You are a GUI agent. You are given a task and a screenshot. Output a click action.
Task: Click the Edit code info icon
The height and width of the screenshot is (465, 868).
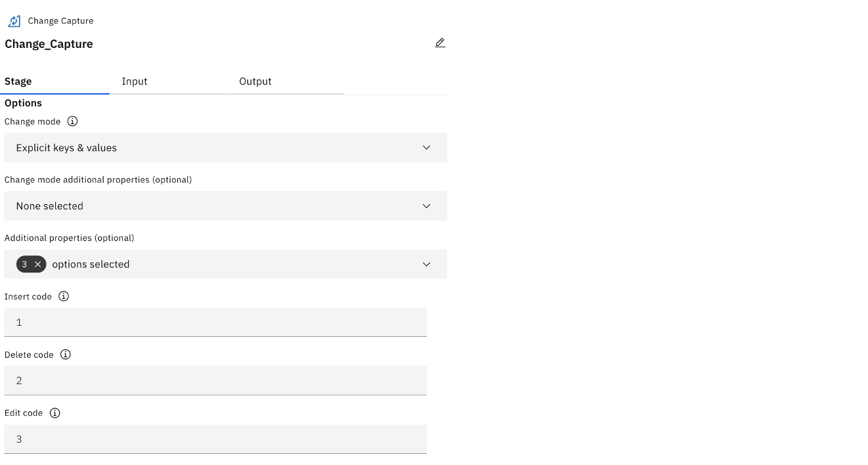pyautogui.click(x=54, y=412)
